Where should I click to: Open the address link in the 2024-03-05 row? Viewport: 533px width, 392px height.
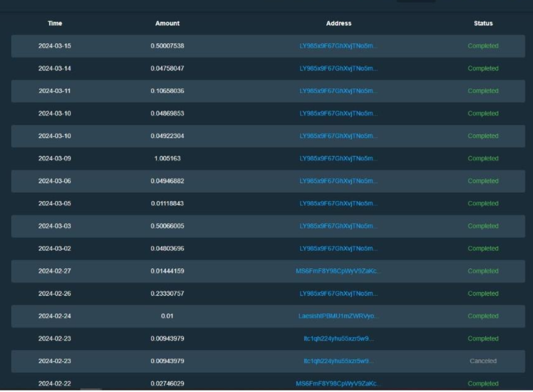(x=338, y=203)
